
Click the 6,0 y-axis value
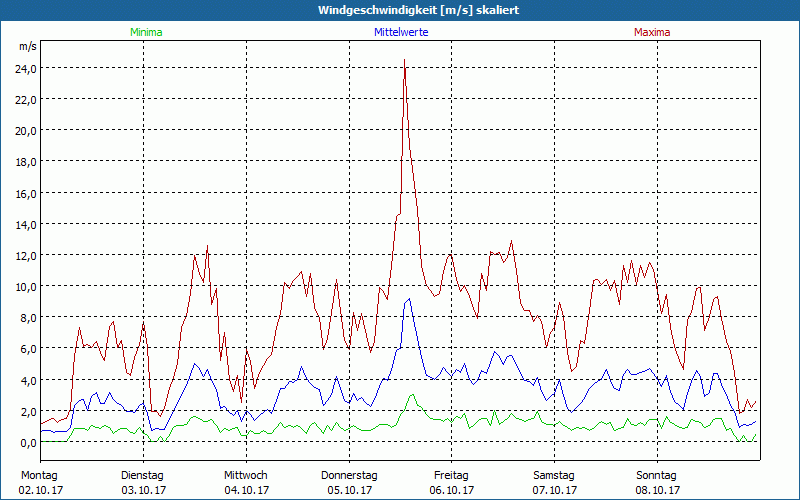(28, 349)
